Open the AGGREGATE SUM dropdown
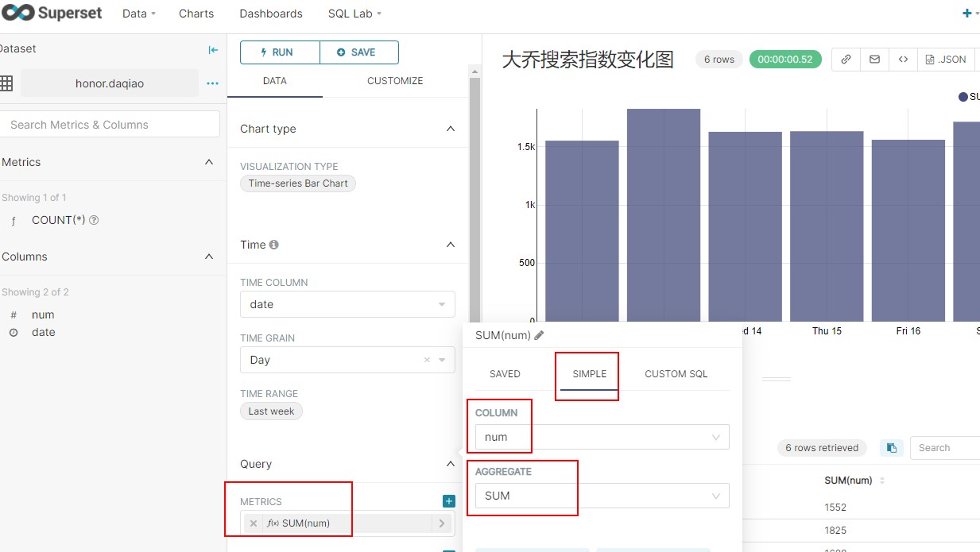This screenshot has width=980, height=552. pyautogui.click(x=602, y=496)
